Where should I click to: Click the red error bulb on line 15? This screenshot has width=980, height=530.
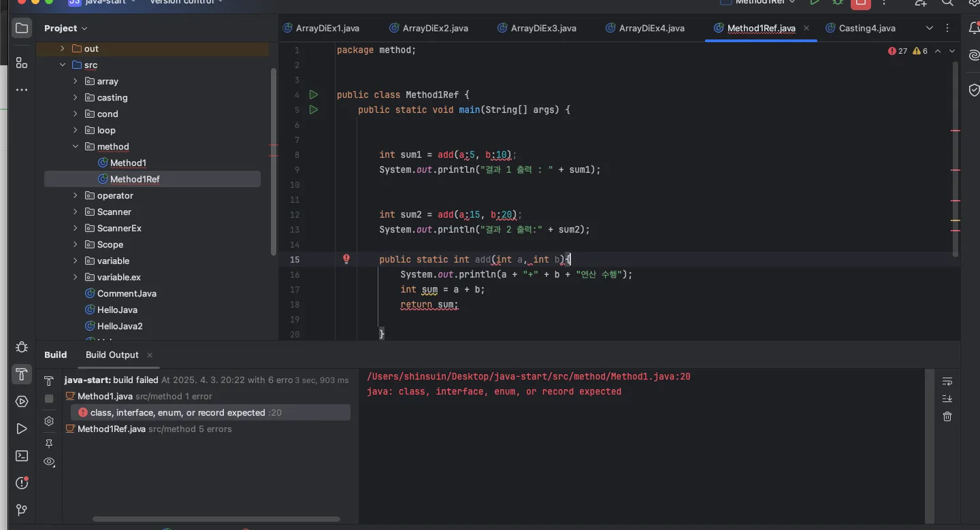[346, 259]
